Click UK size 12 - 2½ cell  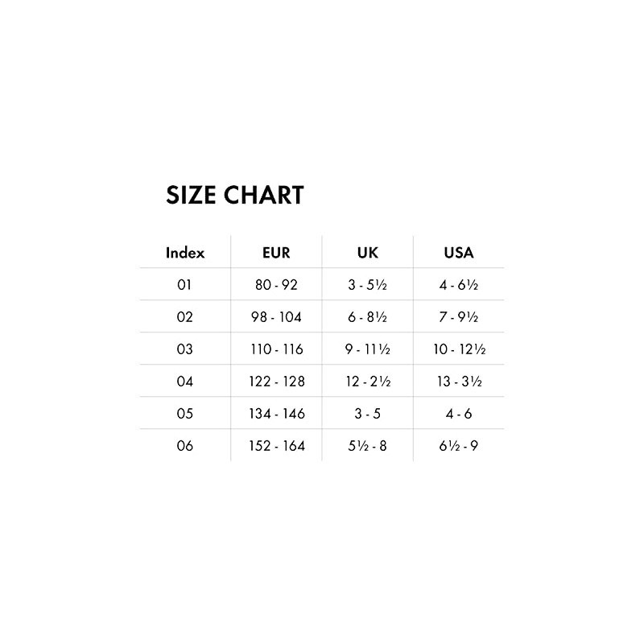pyautogui.click(x=367, y=382)
